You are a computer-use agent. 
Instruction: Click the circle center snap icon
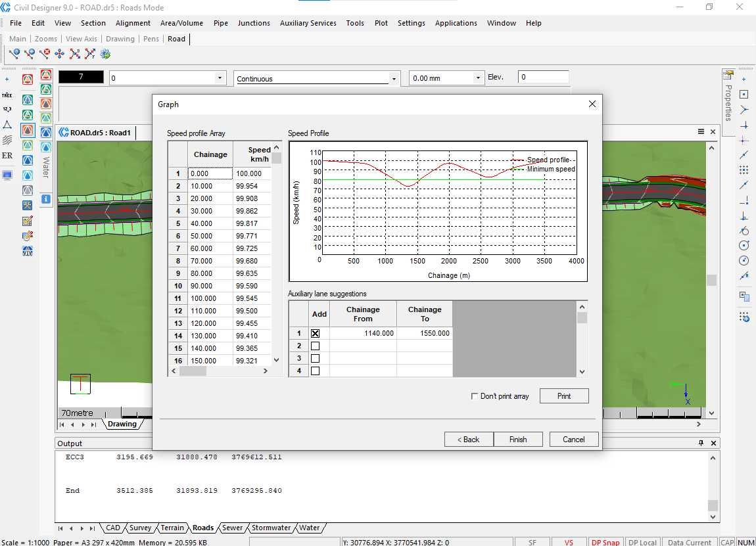[x=744, y=245]
